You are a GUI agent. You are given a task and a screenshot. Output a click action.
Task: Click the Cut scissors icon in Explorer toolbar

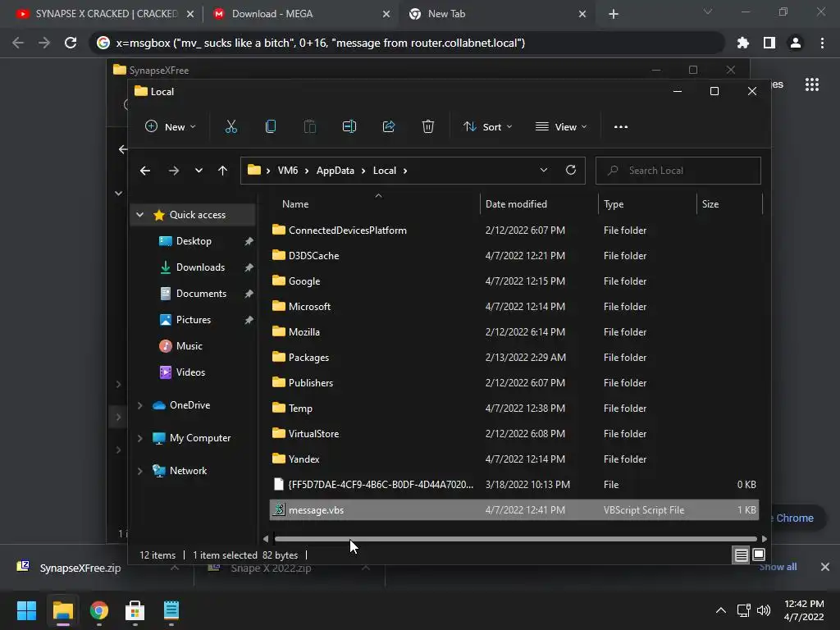(x=231, y=127)
